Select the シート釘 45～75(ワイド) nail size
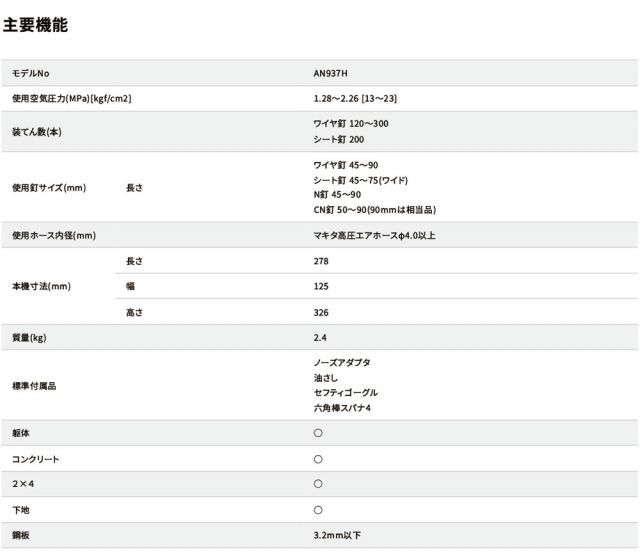Screen dimensions: 640x558 [x=361, y=180]
